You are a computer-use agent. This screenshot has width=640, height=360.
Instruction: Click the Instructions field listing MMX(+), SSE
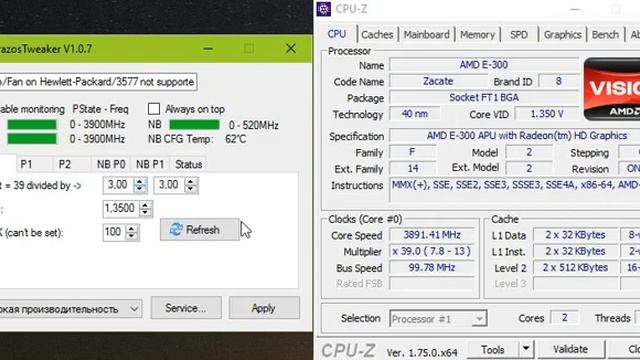click(x=515, y=190)
